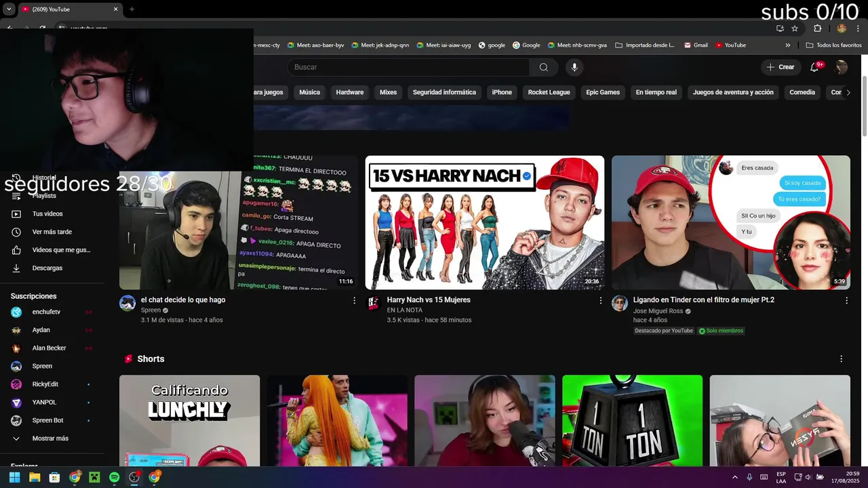Open the Ryzen box short thumbnail

point(780,421)
